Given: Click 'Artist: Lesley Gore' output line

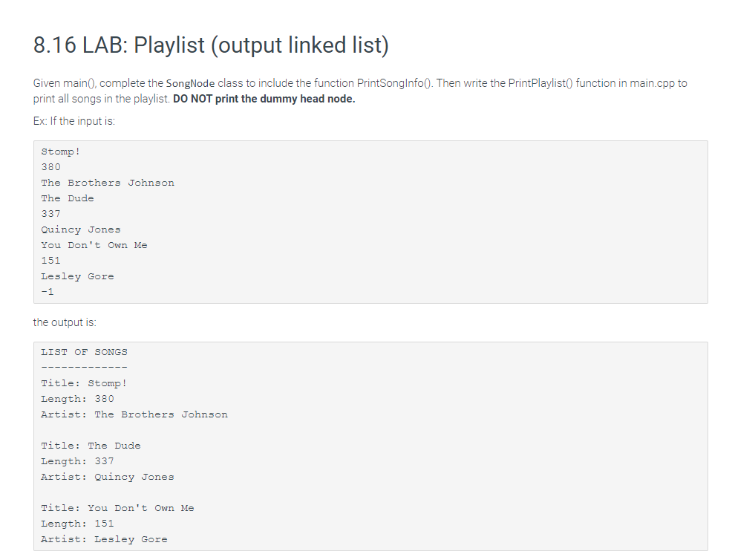Looking at the screenshot, I should 104,539.
